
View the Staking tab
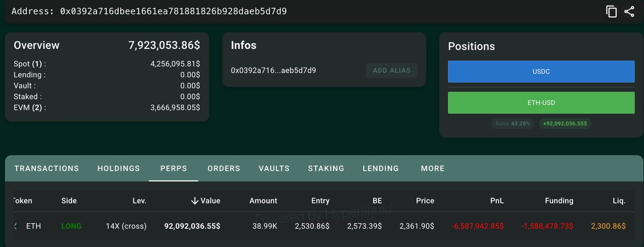326,168
